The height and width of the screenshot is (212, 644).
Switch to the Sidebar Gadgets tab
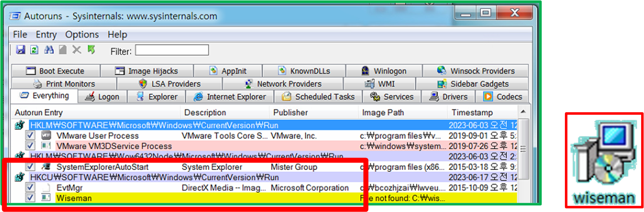(473, 84)
